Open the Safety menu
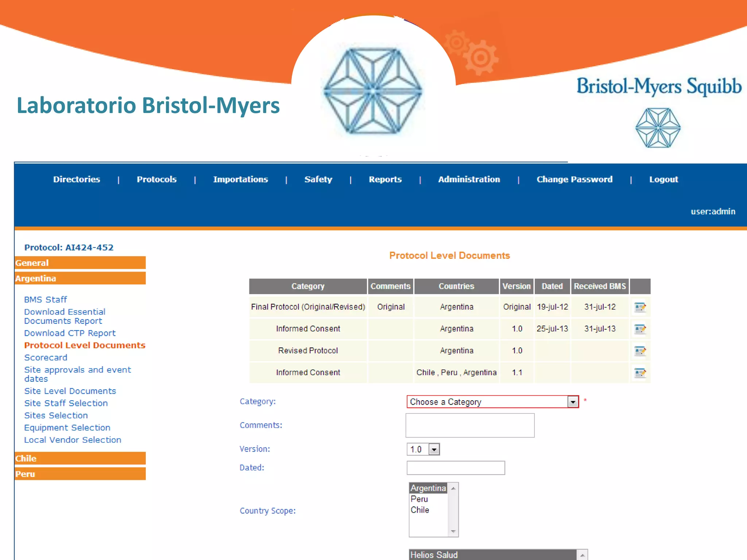Screen dimensions: 747x560 click(x=318, y=179)
